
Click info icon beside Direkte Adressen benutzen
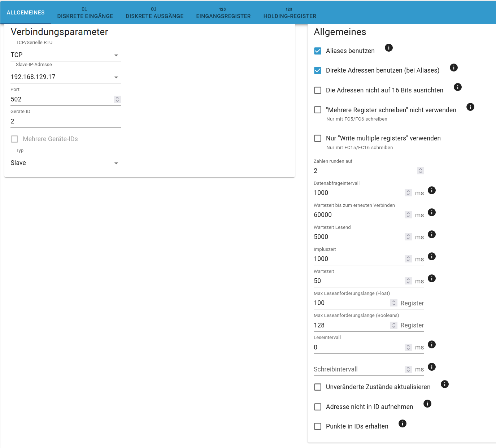pos(453,68)
